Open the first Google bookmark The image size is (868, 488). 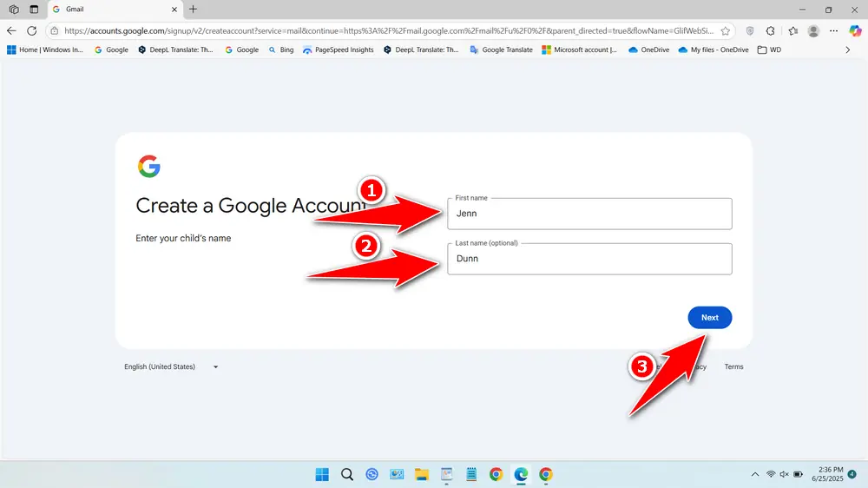coord(111,49)
